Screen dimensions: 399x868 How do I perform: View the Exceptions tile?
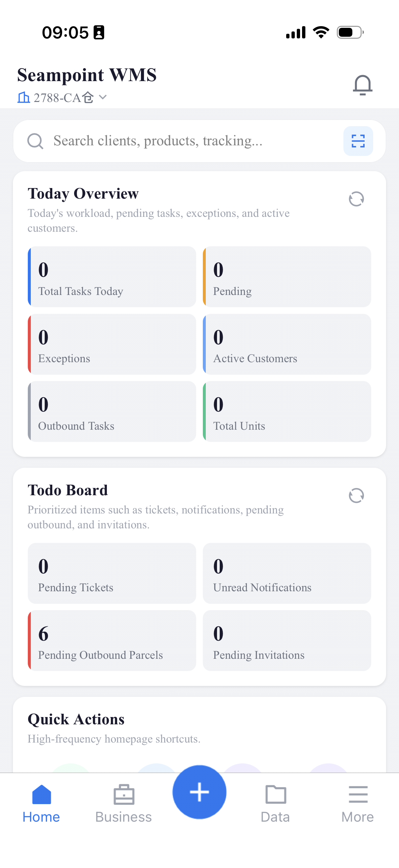click(x=112, y=344)
